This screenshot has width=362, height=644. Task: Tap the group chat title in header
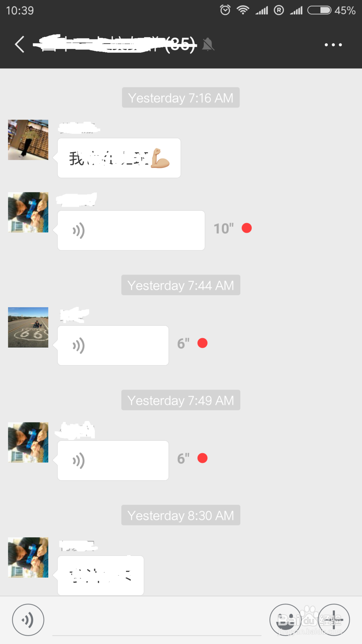click(115, 44)
